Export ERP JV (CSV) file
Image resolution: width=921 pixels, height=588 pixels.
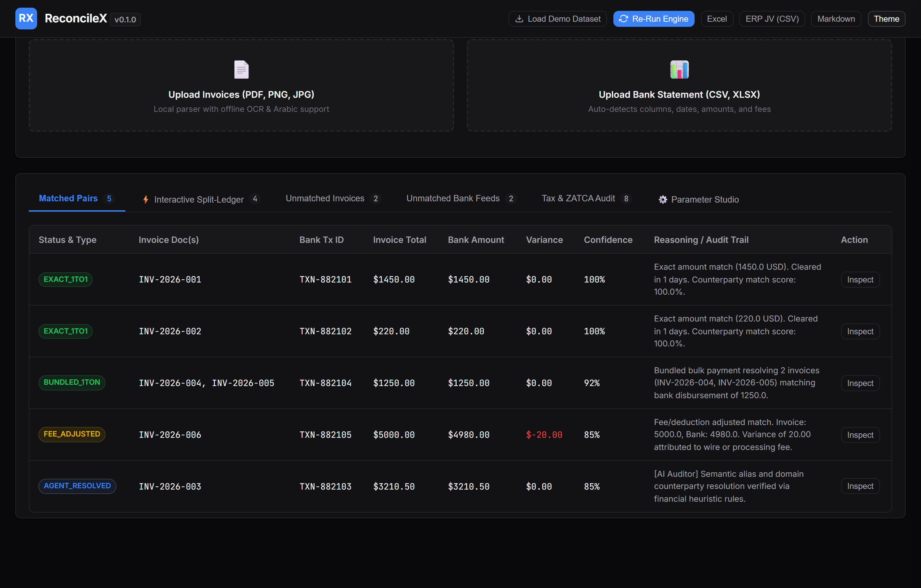click(x=772, y=19)
